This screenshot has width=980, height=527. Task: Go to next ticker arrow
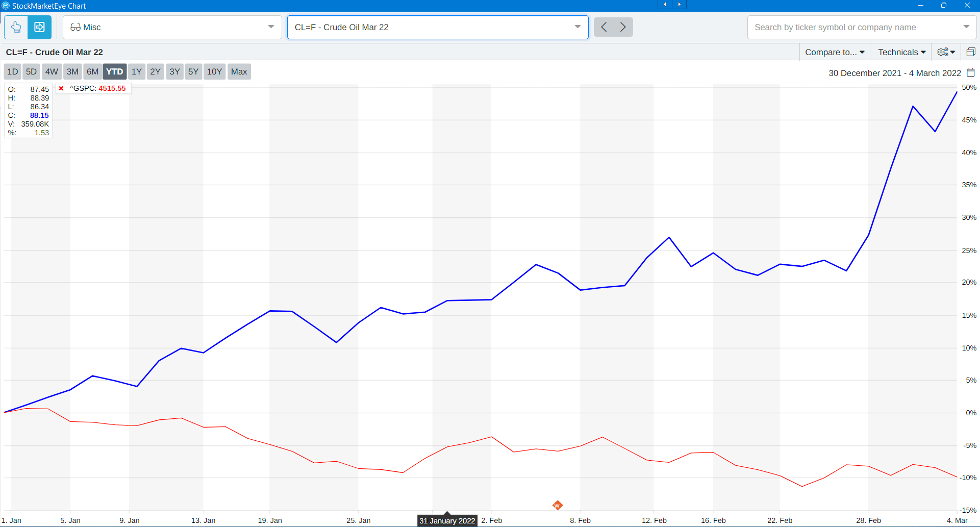point(623,27)
